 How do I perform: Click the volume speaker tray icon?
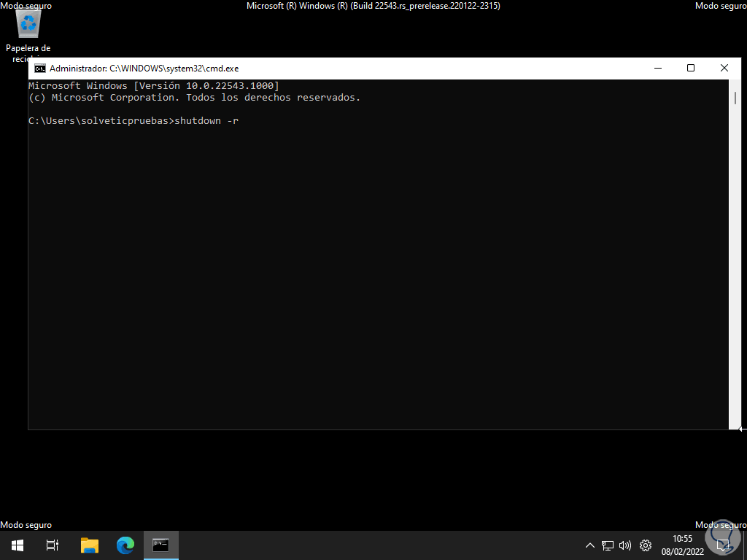[x=625, y=545]
